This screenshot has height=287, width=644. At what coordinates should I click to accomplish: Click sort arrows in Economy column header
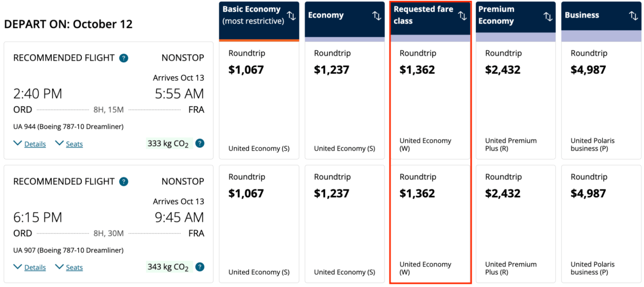tap(377, 16)
